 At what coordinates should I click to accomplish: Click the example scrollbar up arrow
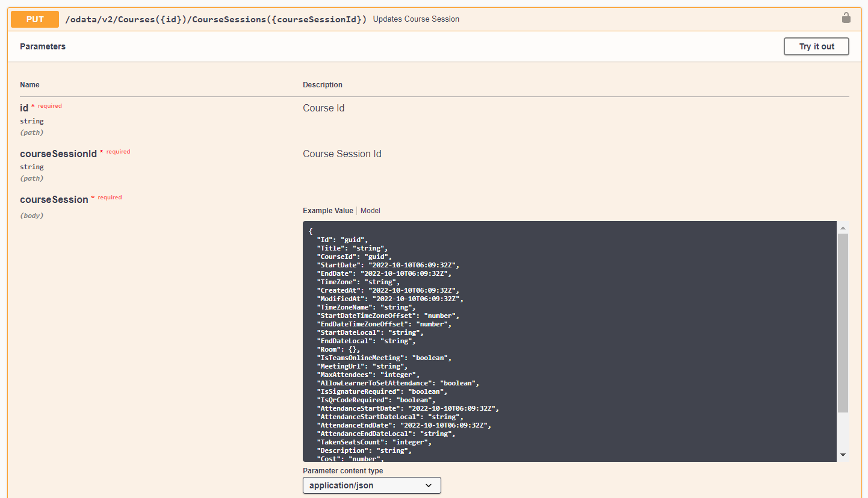coord(843,228)
